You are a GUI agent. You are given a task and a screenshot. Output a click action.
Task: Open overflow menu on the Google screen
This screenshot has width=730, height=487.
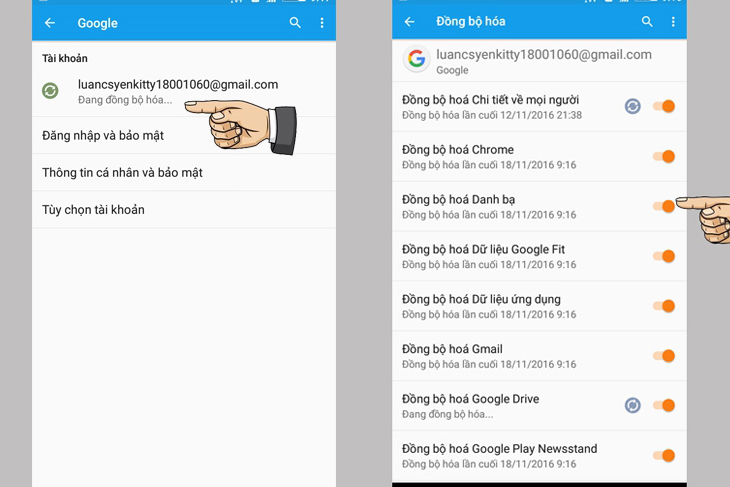coord(322,23)
